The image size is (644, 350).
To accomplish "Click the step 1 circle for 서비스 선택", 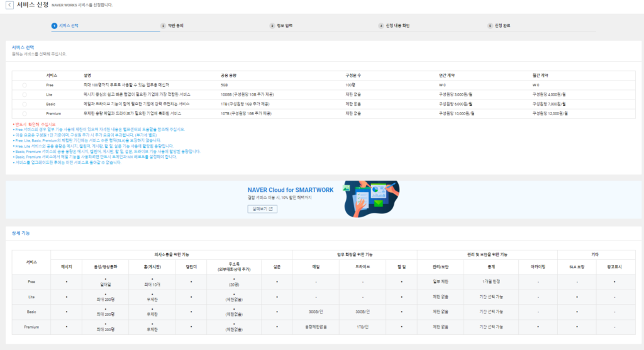I will (x=54, y=26).
